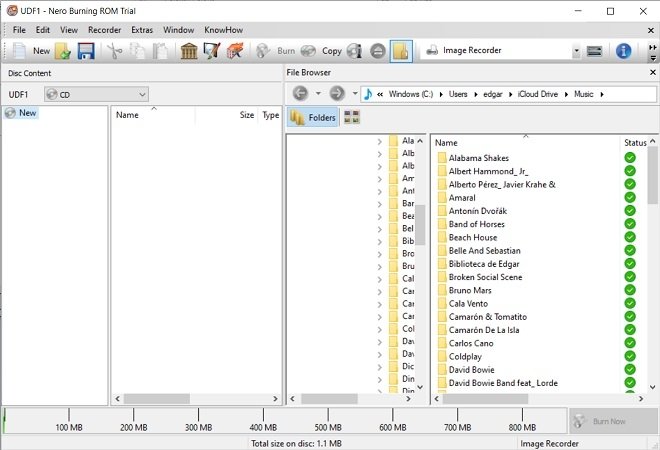Image resolution: width=660 pixels, height=450 pixels.
Task: Open the Back history dropdown arrow
Action: pos(318,93)
